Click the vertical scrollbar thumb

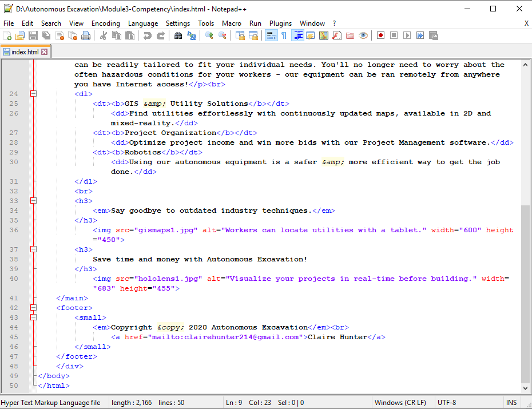tap(526, 294)
